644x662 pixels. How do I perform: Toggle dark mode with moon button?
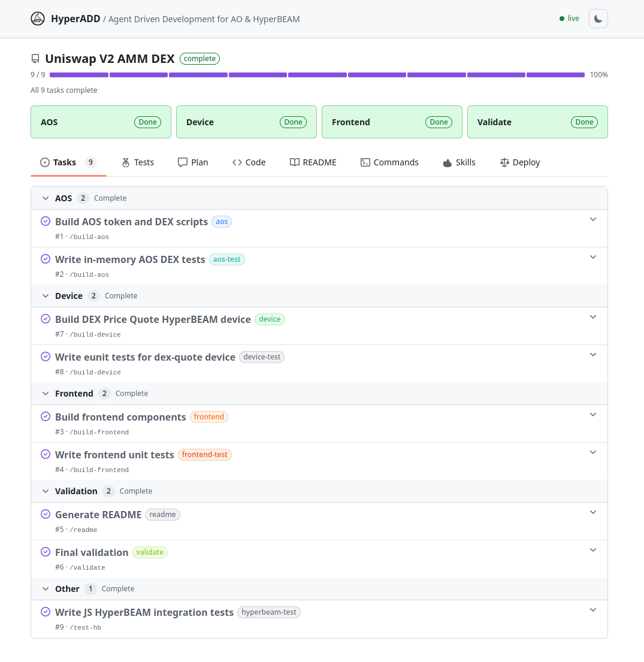598,19
